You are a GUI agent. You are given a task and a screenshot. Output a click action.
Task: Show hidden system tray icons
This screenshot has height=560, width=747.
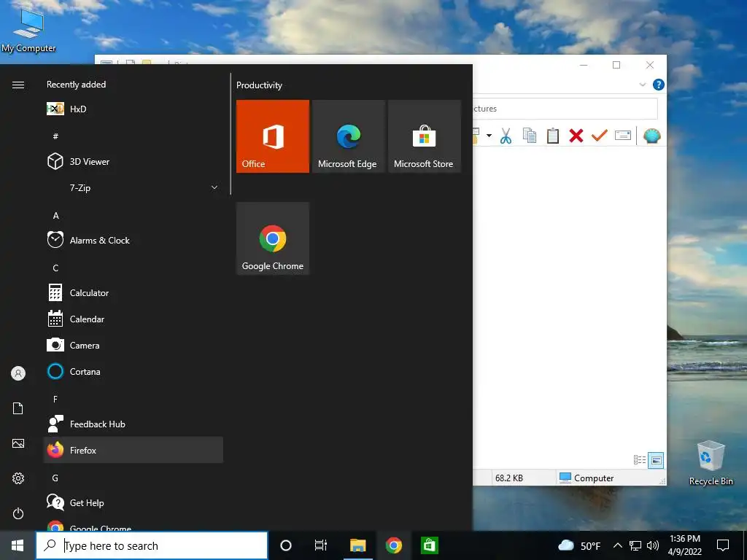pos(617,545)
